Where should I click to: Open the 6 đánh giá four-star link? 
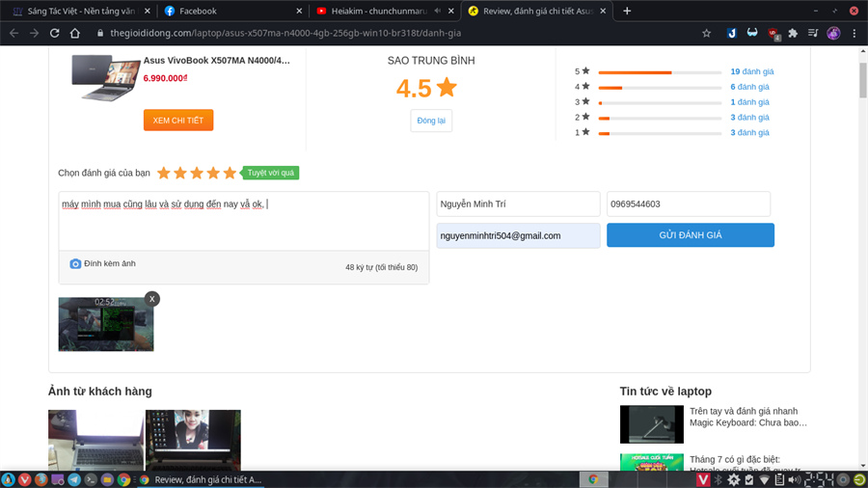click(x=749, y=87)
